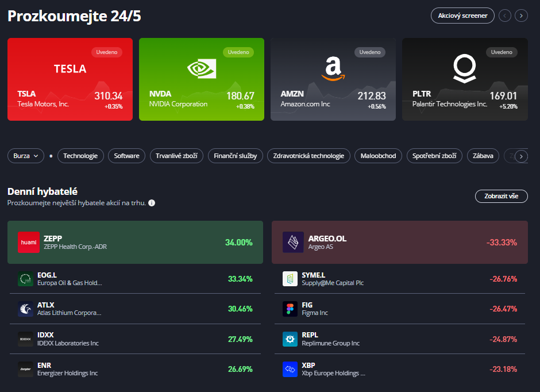Viewport: 540px width, 392px height.
Task: Click the ZEPP Huami logo icon
Action: pyautogui.click(x=29, y=242)
